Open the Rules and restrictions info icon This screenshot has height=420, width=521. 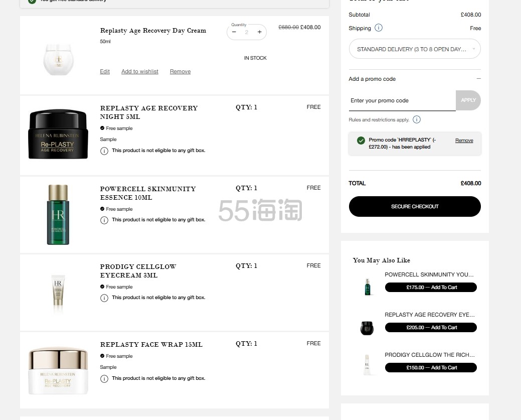[x=417, y=119]
